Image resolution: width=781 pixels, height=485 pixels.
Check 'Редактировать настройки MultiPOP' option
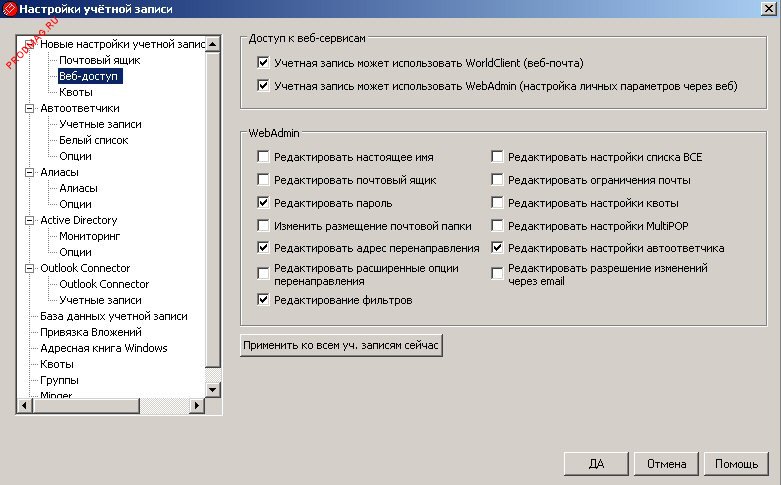[497, 226]
